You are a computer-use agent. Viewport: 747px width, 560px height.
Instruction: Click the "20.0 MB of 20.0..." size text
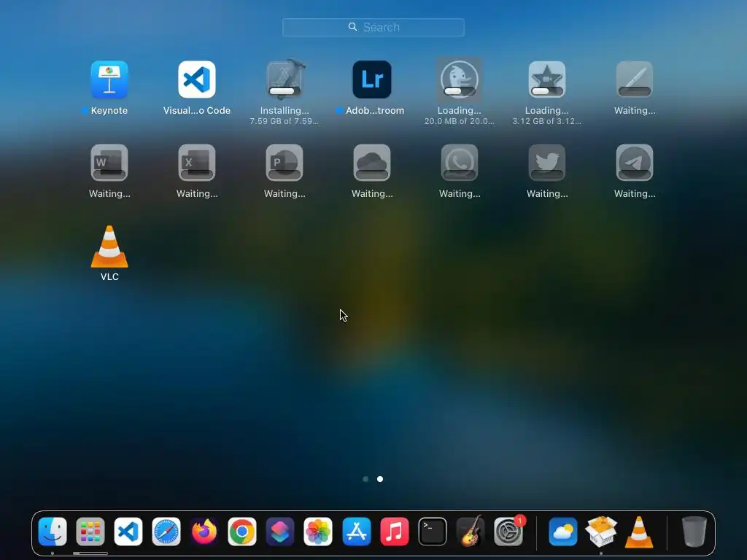460,122
